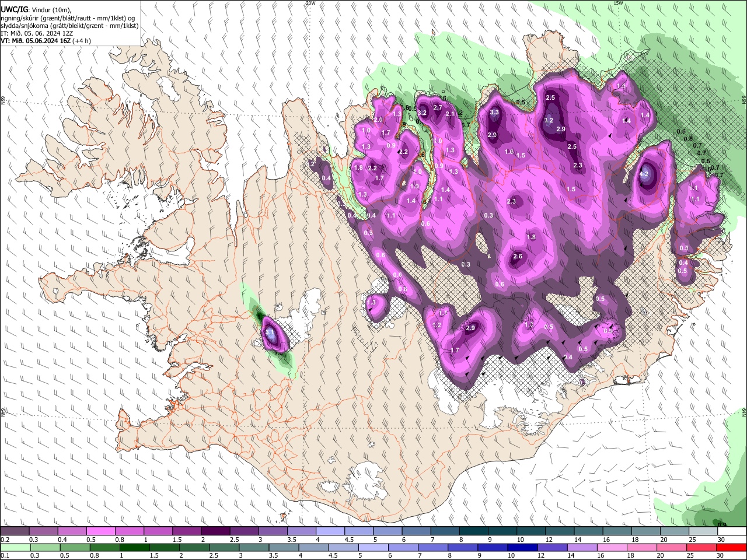Select the bright red lower swatch labeled 30
The height and width of the screenshot is (560, 747).
tap(732, 547)
